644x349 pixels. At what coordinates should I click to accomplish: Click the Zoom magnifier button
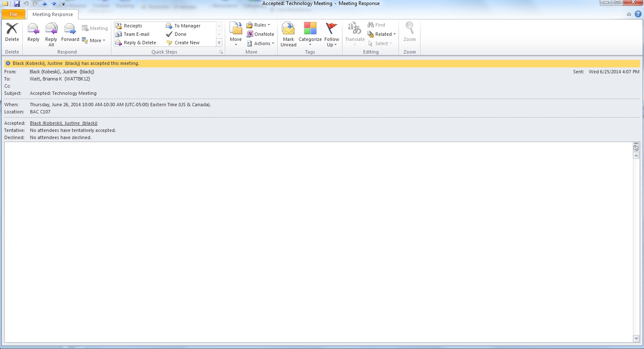click(x=410, y=32)
